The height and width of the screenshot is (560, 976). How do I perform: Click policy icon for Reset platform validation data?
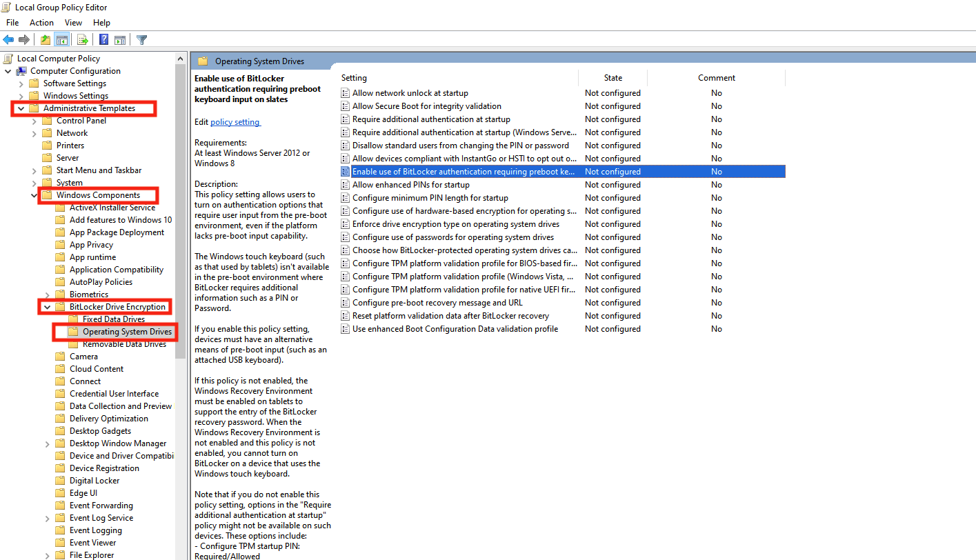pyautogui.click(x=346, y=316)
